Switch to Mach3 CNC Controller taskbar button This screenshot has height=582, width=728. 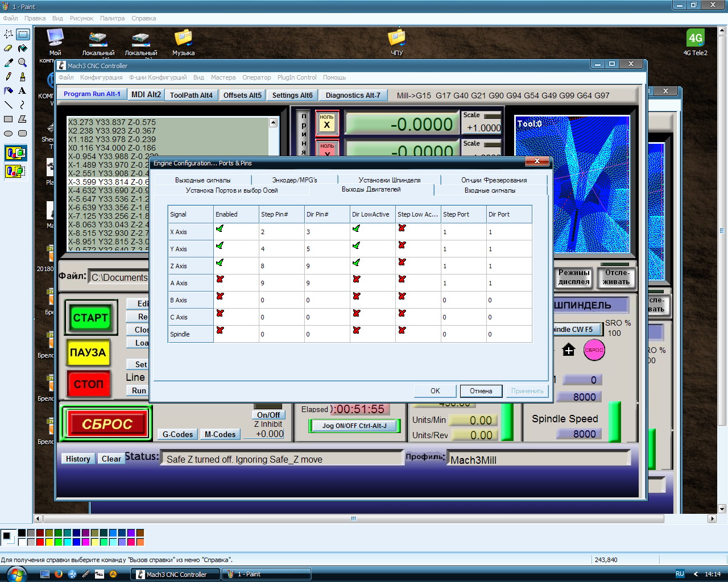(175, 574)
